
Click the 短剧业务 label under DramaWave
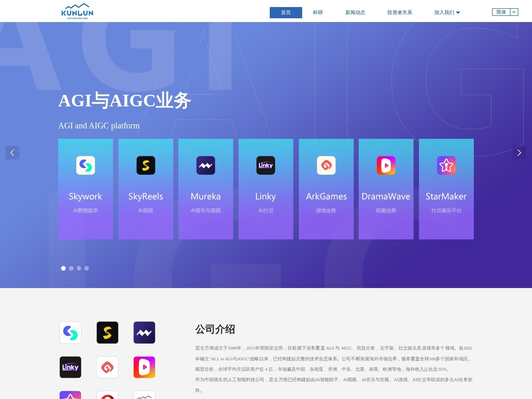pos(386,211)
